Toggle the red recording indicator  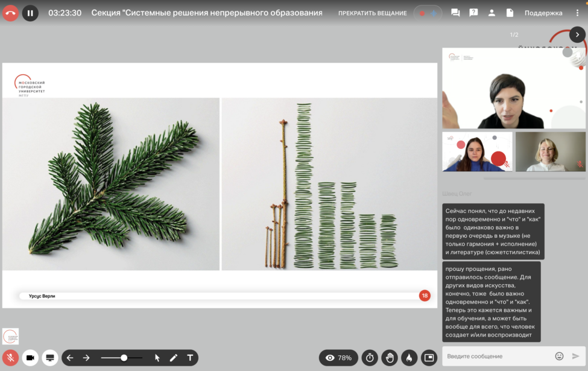422,13
